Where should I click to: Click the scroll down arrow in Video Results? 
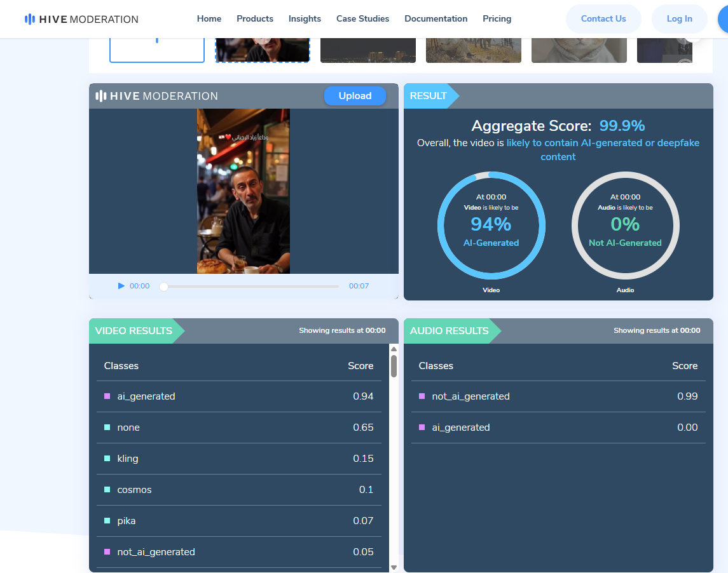394,567
